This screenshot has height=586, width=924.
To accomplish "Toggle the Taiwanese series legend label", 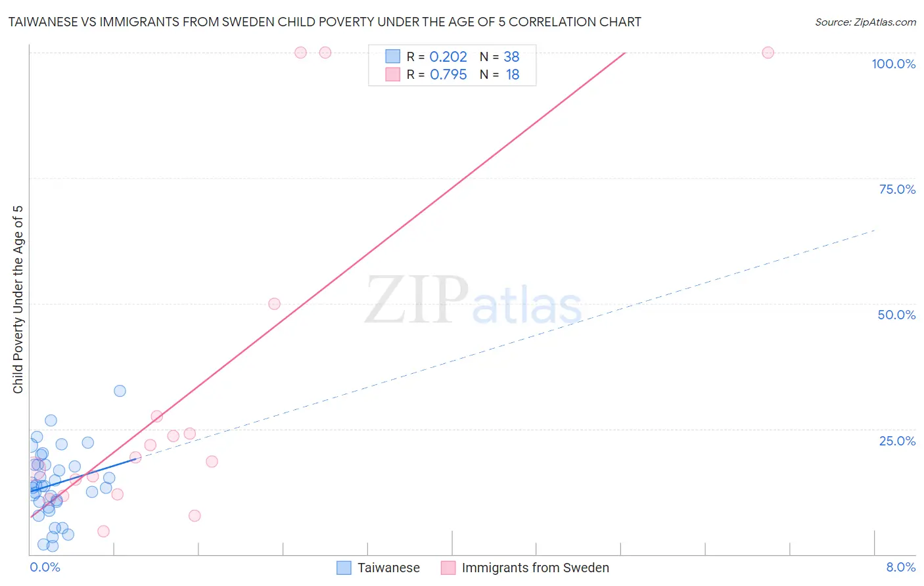I will [x=388, y=568].
